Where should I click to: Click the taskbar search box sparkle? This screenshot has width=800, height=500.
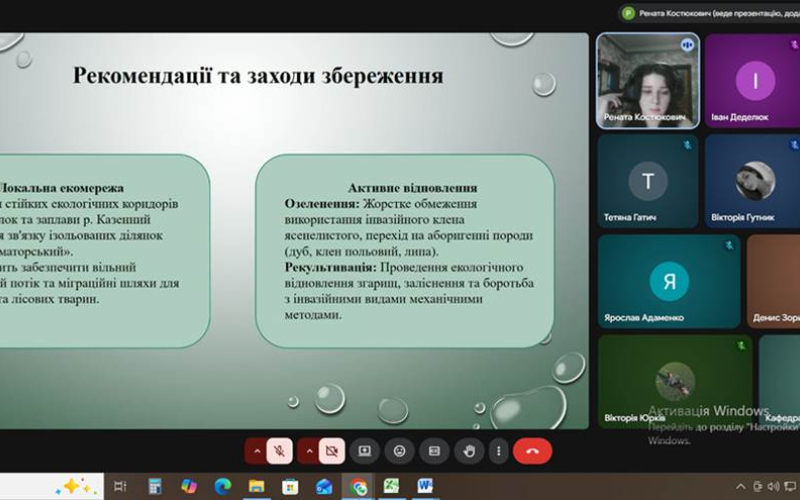click(77, 486)
